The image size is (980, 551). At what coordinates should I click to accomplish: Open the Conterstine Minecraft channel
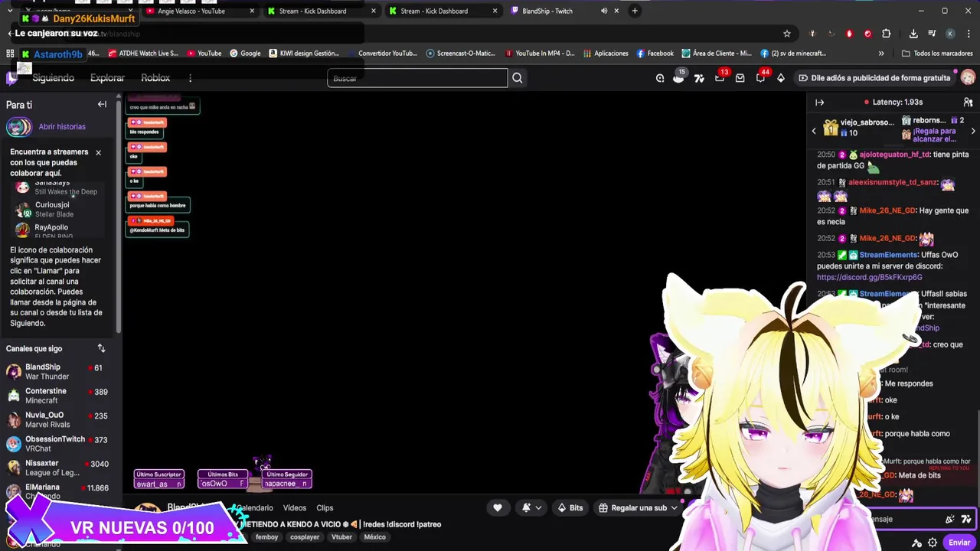tap(57, 396)
